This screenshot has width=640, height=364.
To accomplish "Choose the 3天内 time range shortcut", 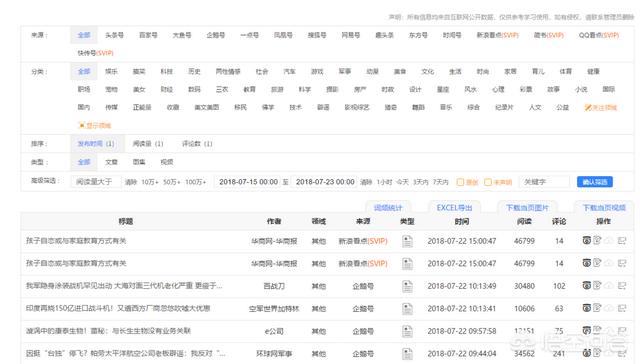I will [421, 182].
